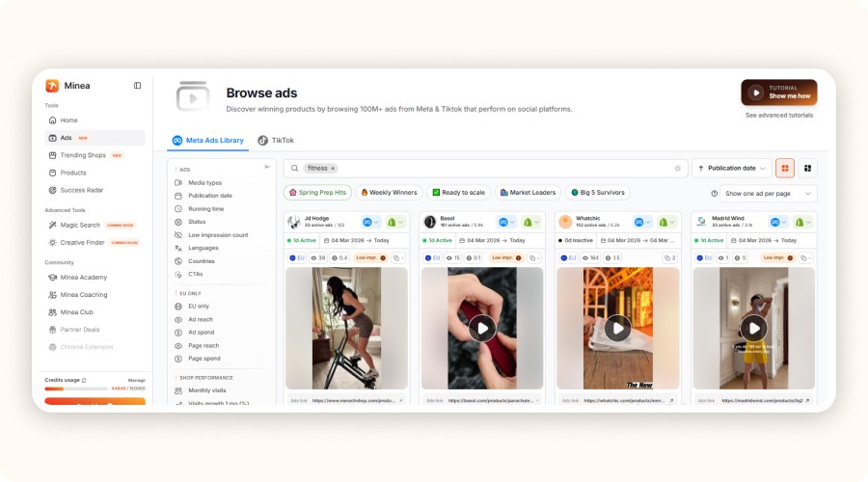Play the Madrid Wind ad video

(754, 329)
